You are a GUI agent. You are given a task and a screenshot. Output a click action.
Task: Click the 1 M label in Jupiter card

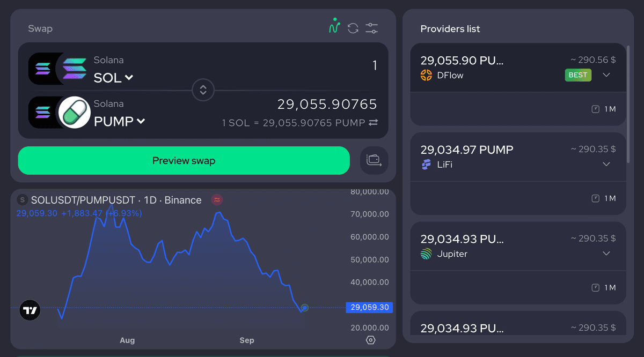(610, 288)
